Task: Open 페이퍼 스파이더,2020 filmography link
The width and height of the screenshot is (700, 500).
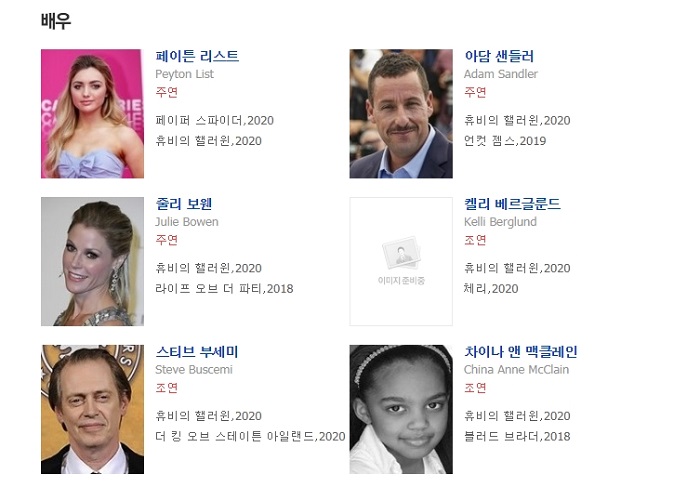Action: (x=214, y=121)
